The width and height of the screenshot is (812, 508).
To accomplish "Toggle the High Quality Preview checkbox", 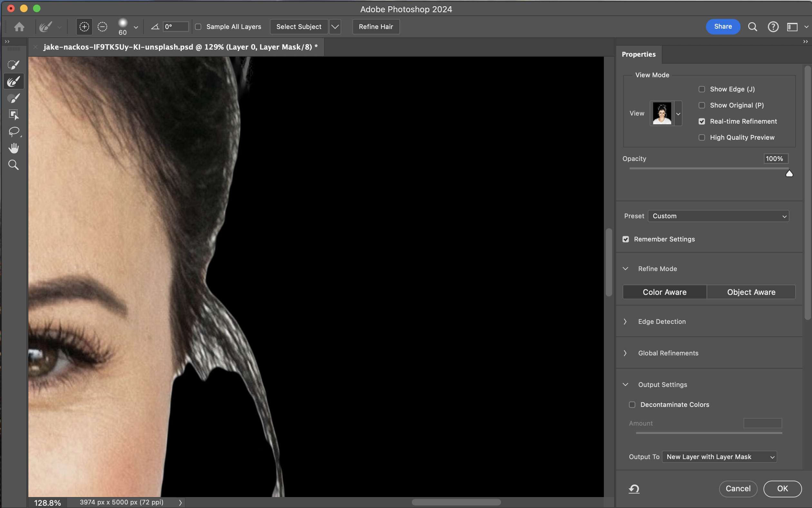I will [x=702, y=137].
